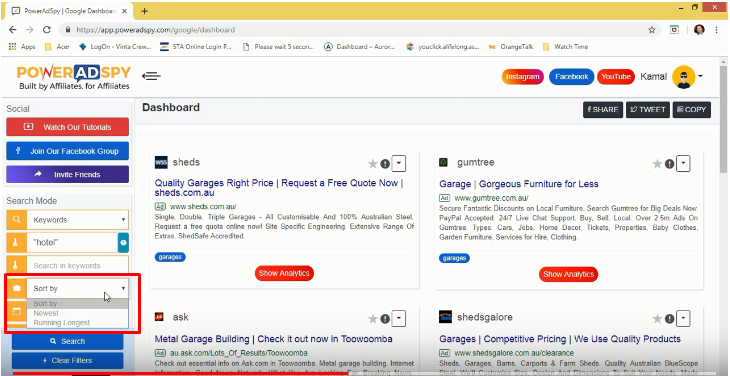Open Chrome three-dot menu
This screenshot has width=730, height=376.
coord(716,30)
